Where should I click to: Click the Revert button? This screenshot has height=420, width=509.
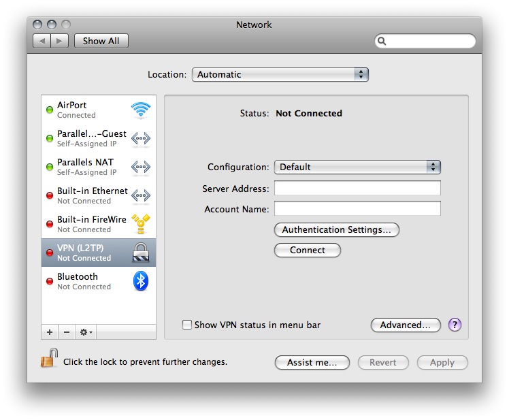(x=383, y=363)
